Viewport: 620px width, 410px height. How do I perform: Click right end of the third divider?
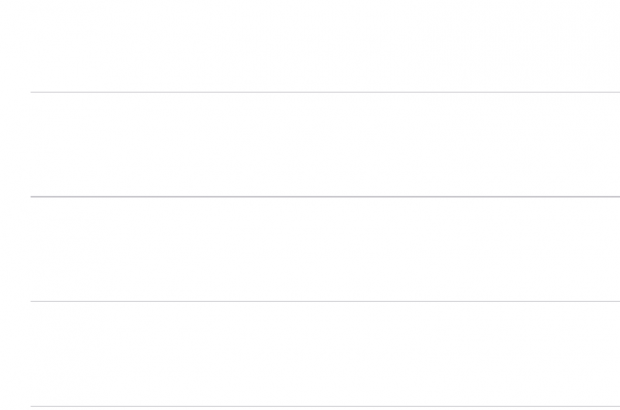tap(617, 301)
